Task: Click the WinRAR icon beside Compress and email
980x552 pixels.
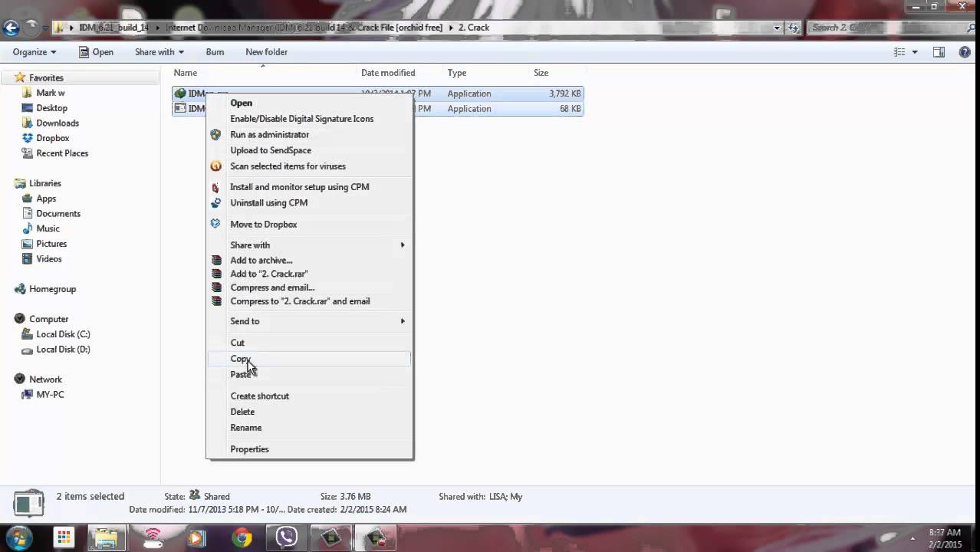Action: click(x=216, y=287)
